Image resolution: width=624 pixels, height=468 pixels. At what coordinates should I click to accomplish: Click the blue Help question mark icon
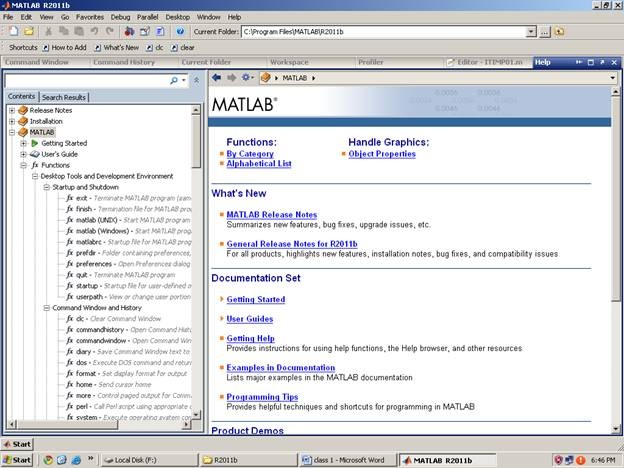[180, 31]
